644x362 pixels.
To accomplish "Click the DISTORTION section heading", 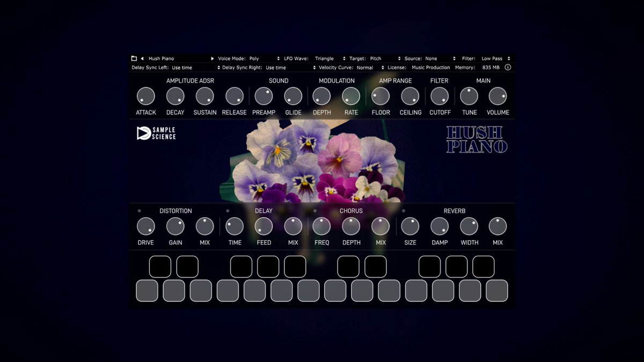I will pos(175,211).
